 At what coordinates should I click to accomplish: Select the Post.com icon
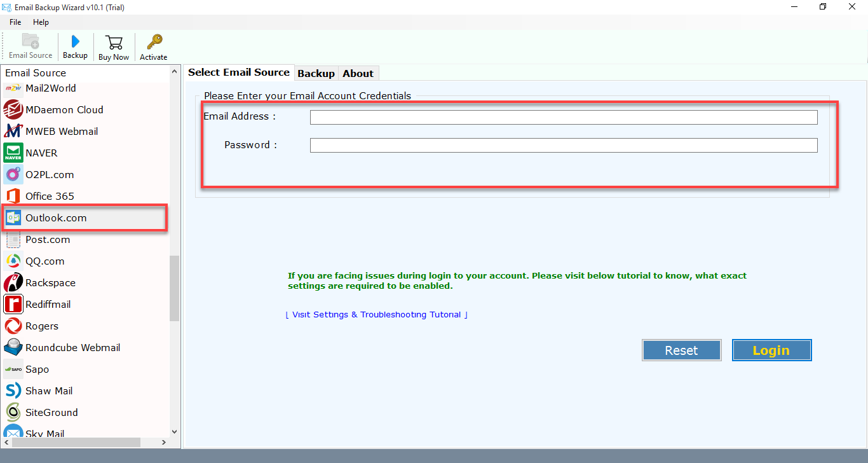click(13, 239)
